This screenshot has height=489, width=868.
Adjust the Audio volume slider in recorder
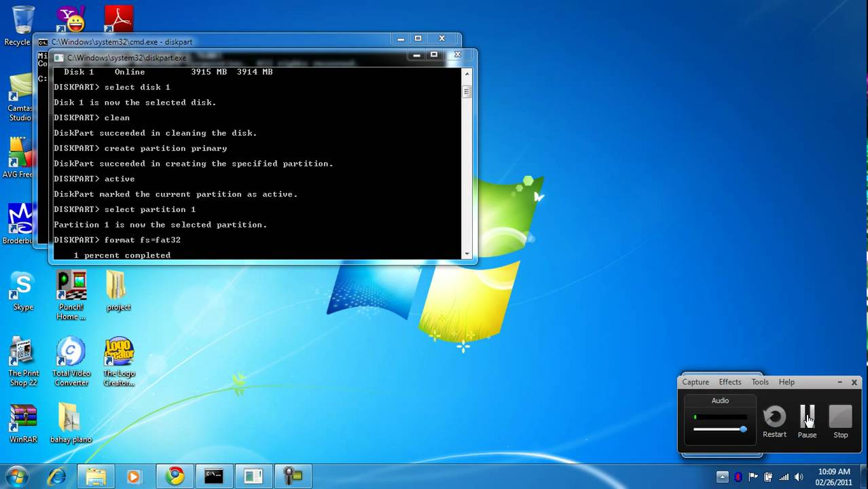(743, 429)
